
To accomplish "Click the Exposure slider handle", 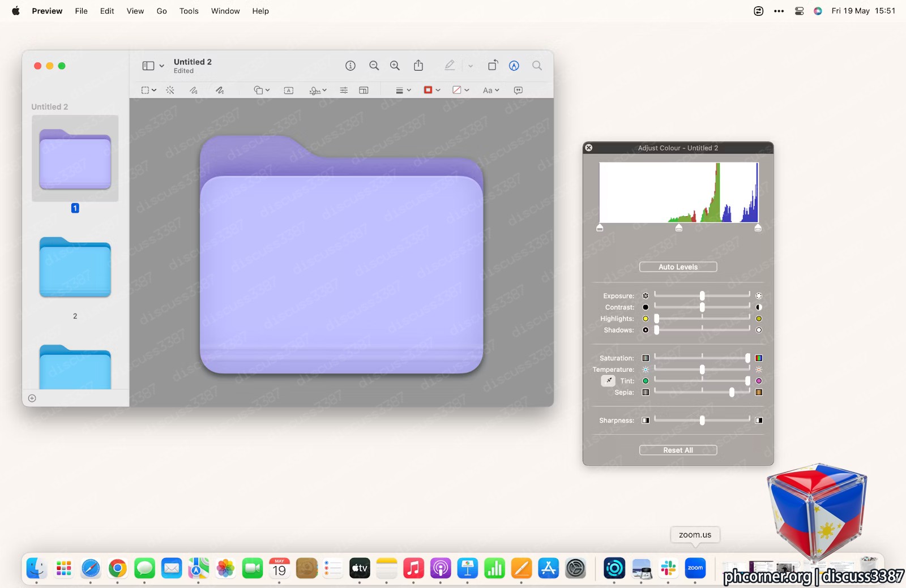I will pos(702,296).
